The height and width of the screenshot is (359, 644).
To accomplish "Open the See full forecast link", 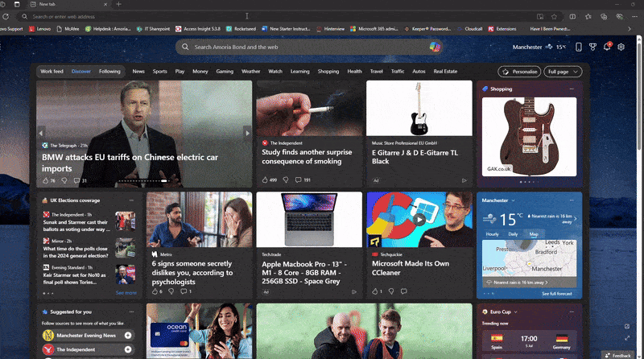I will pos(557,294).
